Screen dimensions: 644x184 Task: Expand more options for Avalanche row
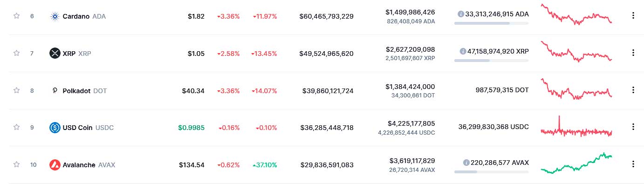(633, 164)
